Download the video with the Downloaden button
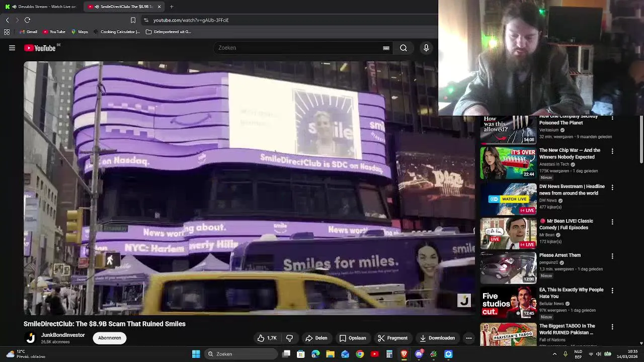Screen dimensions: 644x362 [x=437, y=338]
